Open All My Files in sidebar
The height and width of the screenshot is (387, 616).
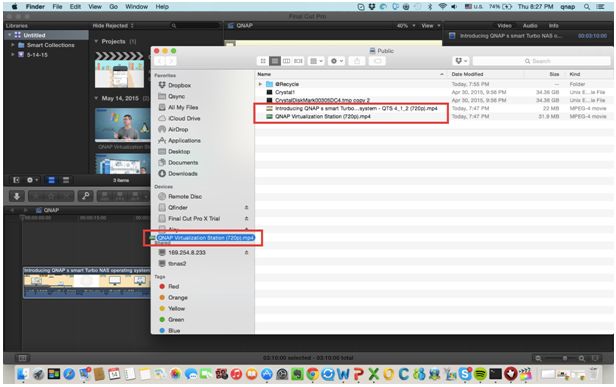coord(183,107)
